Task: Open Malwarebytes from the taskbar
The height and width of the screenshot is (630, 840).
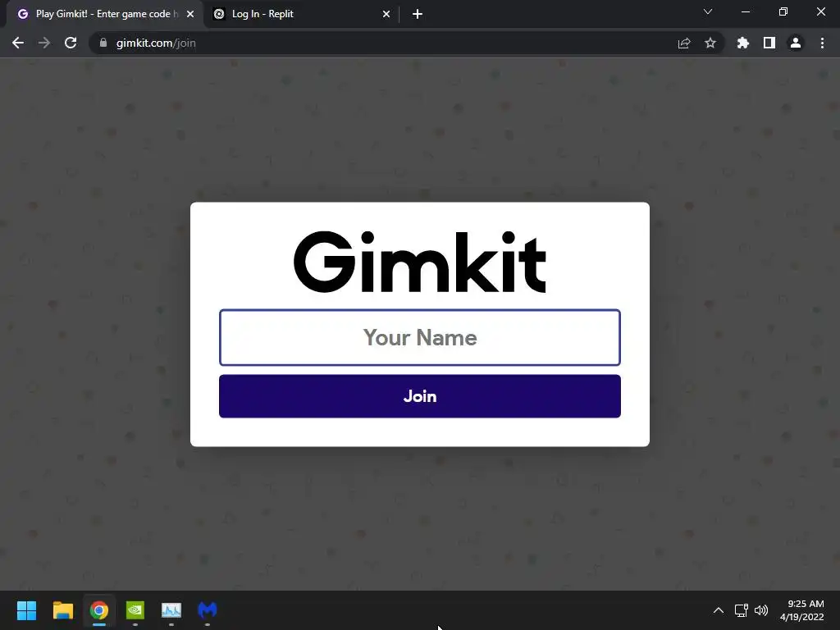Action: 208,610
